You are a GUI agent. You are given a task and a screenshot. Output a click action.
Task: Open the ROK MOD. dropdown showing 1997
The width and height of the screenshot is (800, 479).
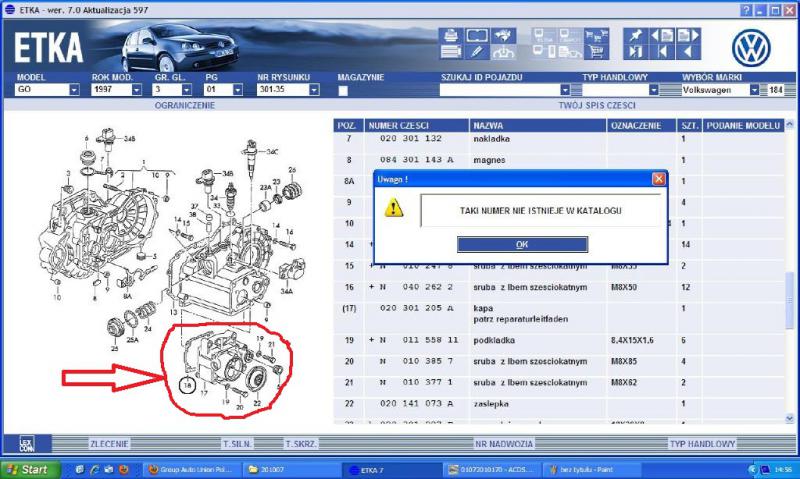click(x=136, y=90)
